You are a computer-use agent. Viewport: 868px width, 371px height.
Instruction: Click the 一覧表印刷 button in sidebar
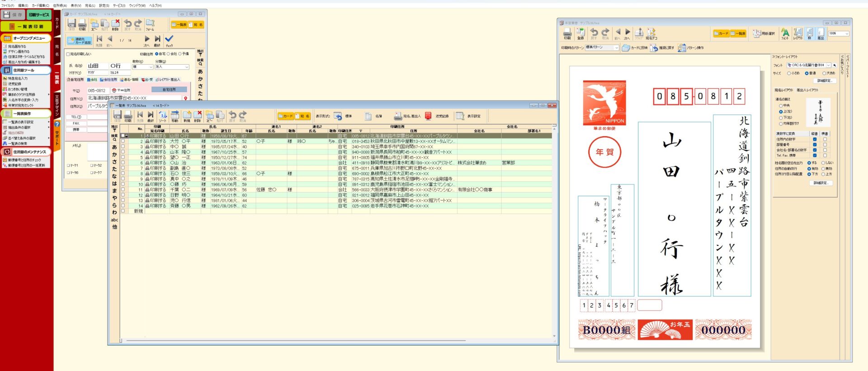26,27
